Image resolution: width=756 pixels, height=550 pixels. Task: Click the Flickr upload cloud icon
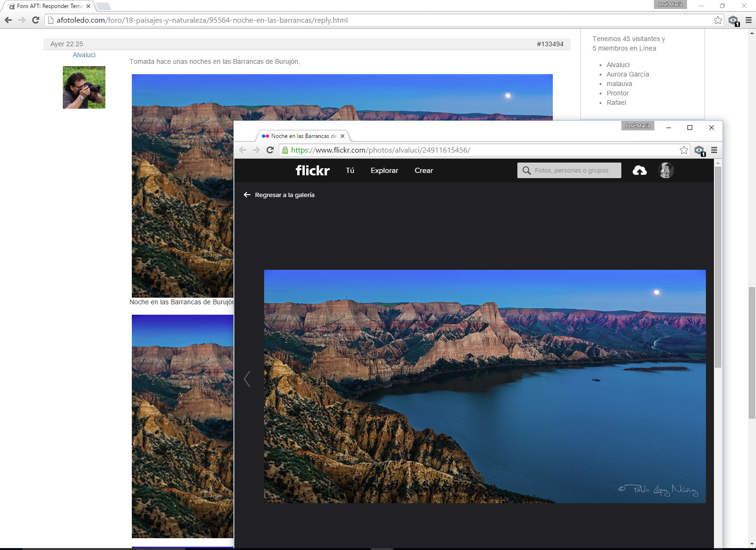point(639,171)
